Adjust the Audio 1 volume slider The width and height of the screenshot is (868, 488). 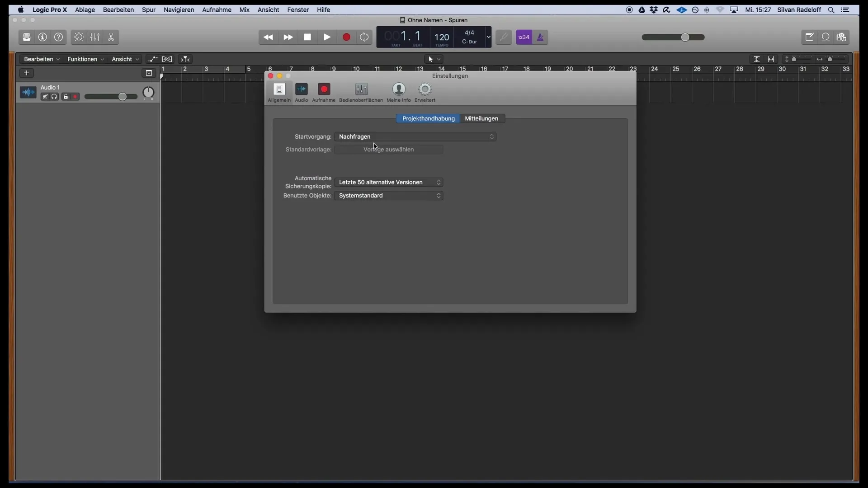122,97
